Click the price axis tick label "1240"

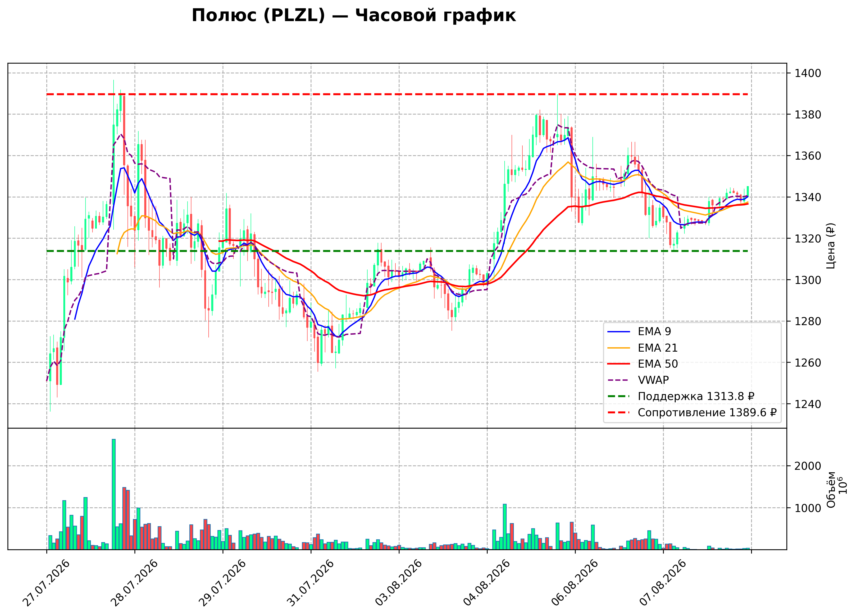click(808, 404)
